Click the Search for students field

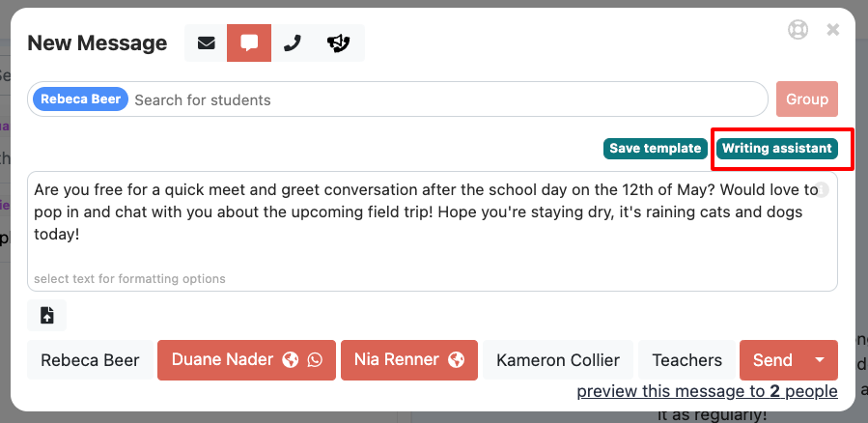click(444, 99)
